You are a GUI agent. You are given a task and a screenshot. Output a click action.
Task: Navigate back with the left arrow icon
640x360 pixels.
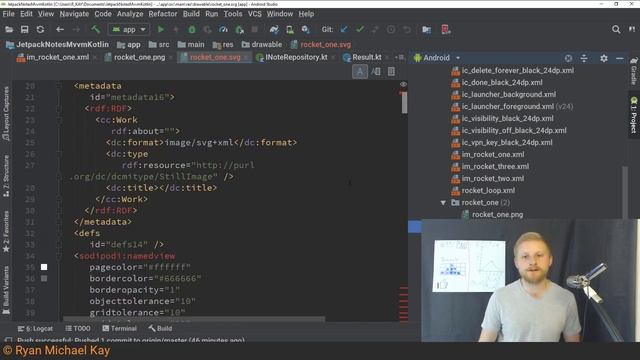coord(60,29)
